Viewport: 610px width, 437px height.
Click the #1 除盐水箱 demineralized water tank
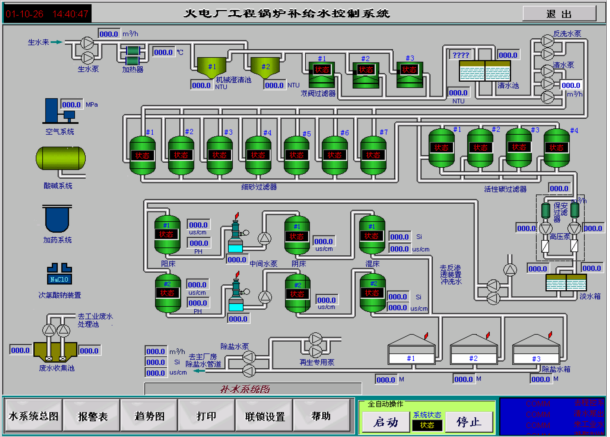pos(408,352)
